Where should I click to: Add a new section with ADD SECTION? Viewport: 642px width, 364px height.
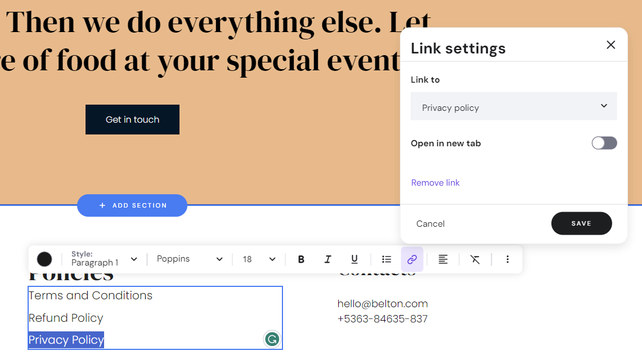click(x=132, y=205)
